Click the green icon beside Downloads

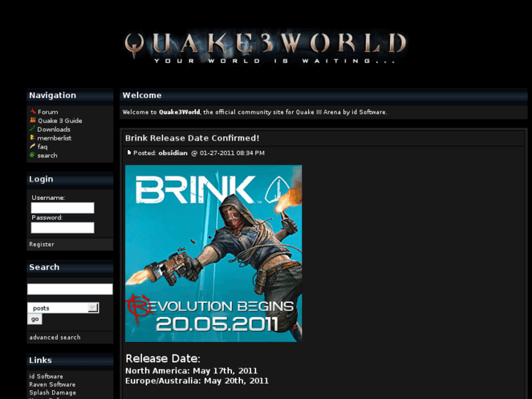tap(32, 129)
